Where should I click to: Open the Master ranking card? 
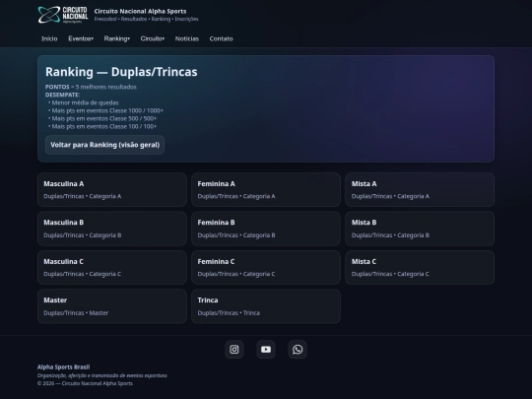pyautogui.click(x=112, y=306)
